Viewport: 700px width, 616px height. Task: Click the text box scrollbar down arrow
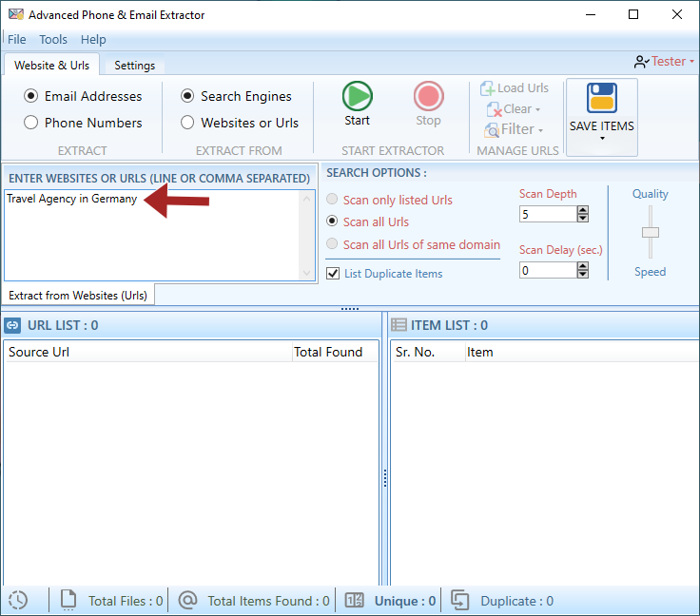[306, 272]
